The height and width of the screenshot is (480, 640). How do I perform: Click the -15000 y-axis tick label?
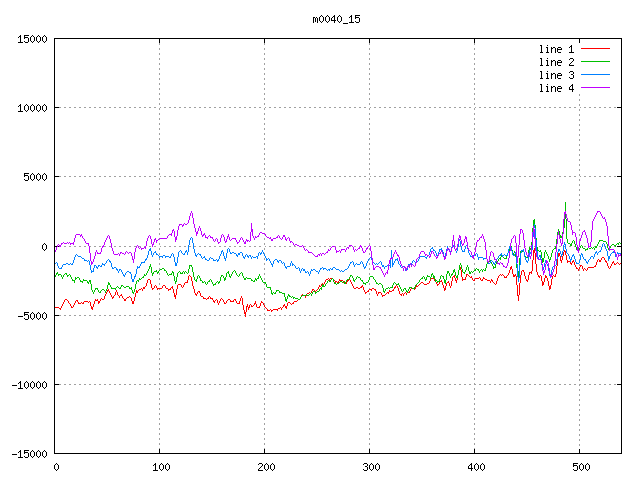coord(28,453)
